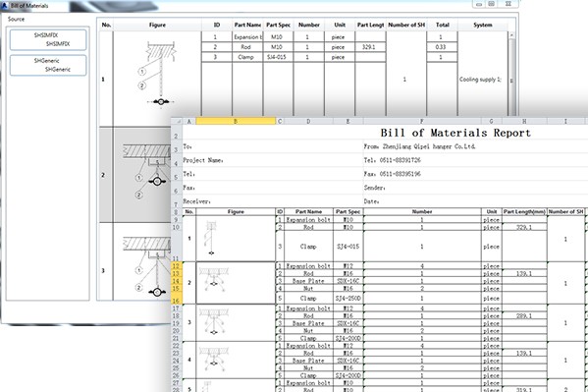The width and height of the screenshot is (588, 392).
Task: Select spreadsheet row 12 header
Action: (x=177, y=266)
